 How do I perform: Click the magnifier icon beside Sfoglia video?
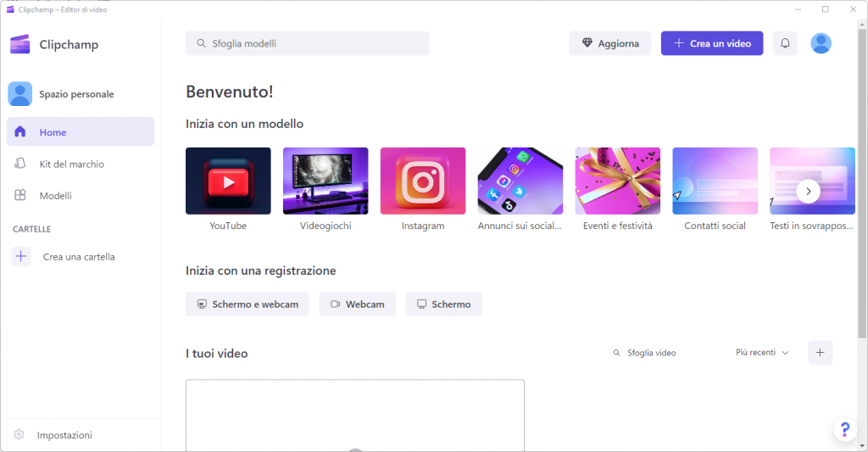click(616, 353)
